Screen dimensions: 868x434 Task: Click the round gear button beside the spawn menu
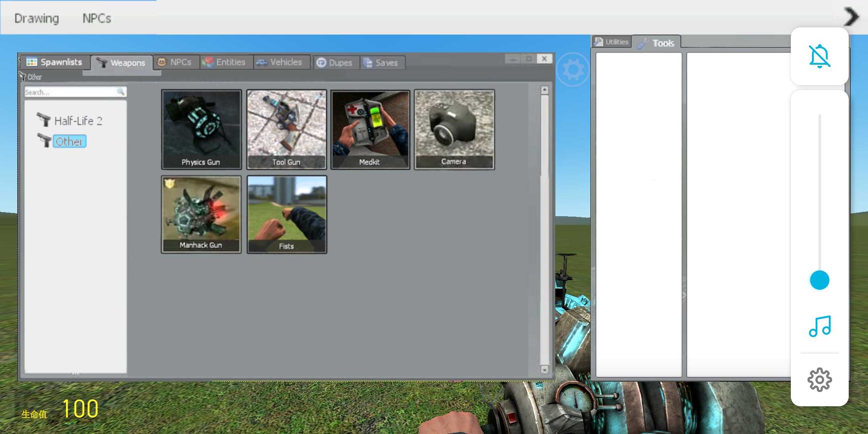coord(573,70)
